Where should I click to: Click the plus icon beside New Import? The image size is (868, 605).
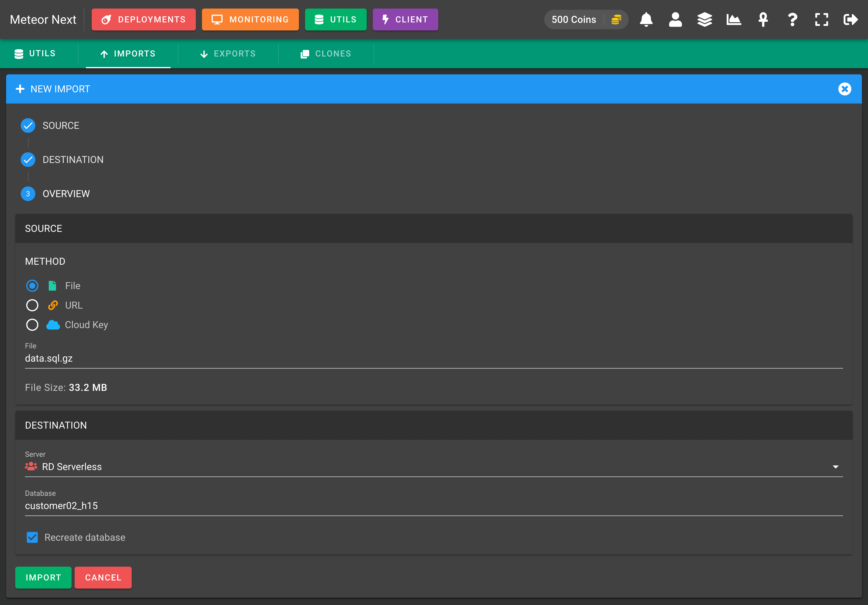tap(20, 89)
